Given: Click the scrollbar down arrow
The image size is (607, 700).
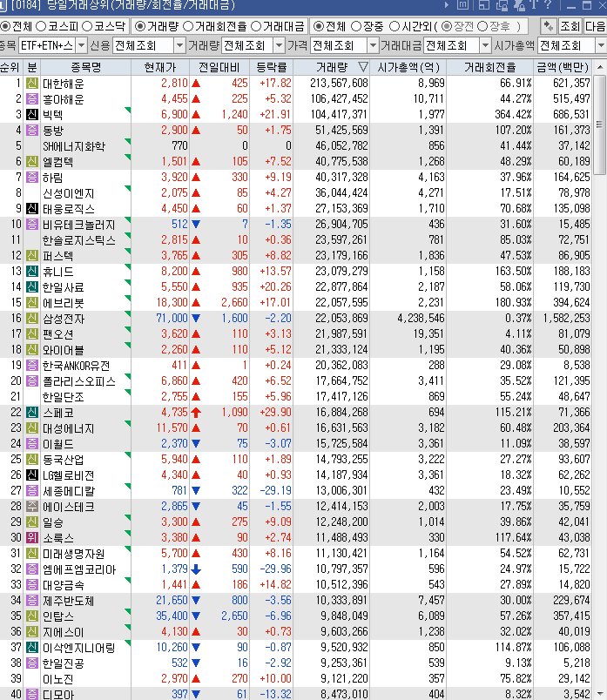Looking at the screenshot, I should coord(600,694).
